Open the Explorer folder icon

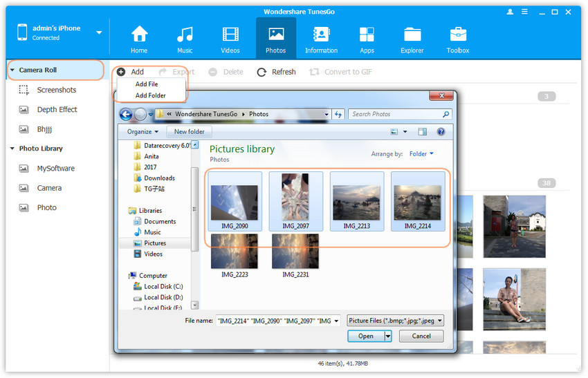[412, 35]
